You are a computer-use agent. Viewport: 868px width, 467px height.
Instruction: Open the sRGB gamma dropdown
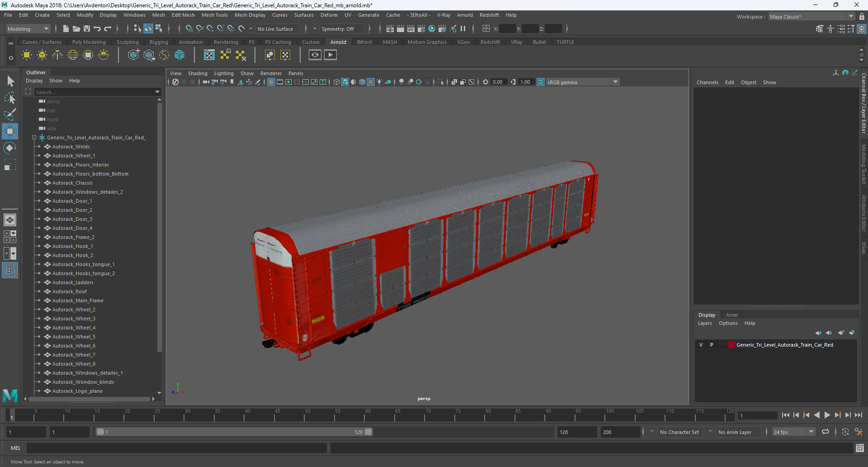tap(582, 82)
